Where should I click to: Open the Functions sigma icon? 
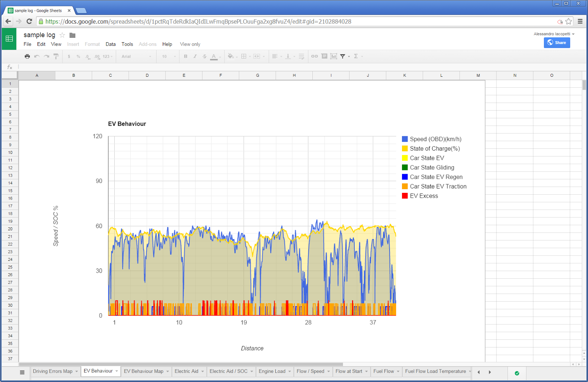[x=356, y=56]
